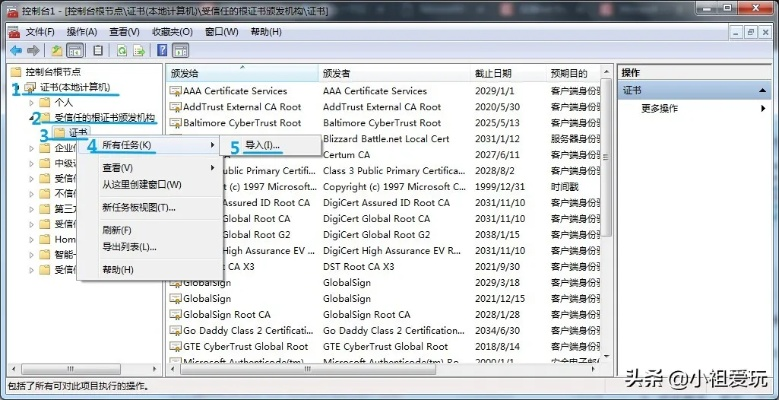The width and height of the screenshot is (779, 400).
Task: Select the 控制台根节点 label in tree
Action: click(53, 72)
